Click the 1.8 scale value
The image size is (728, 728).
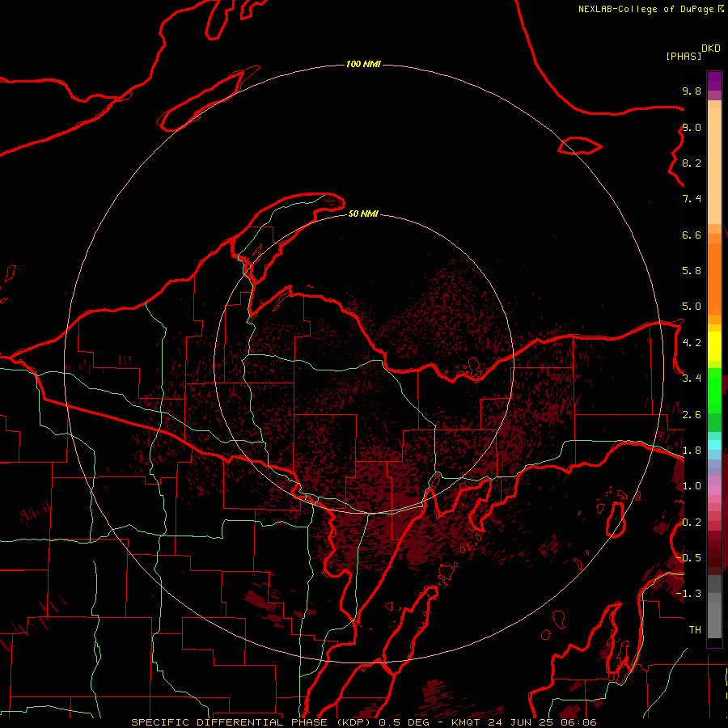[692, 451]
